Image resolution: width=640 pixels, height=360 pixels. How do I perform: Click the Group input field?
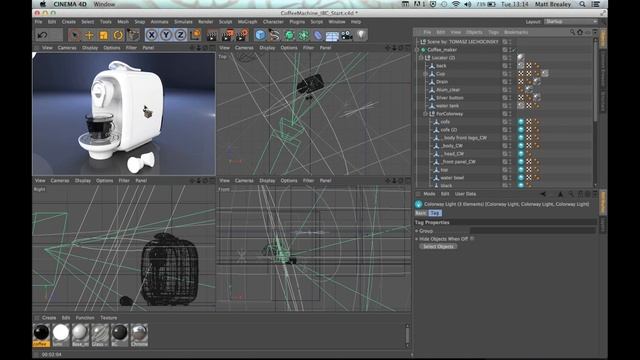[x=533, y=231]
